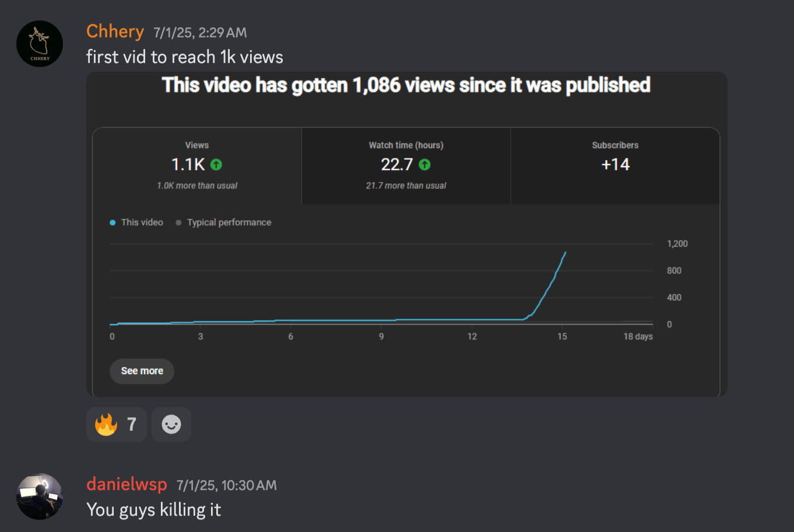Open the Chhery username link

[x=115, y=31]
